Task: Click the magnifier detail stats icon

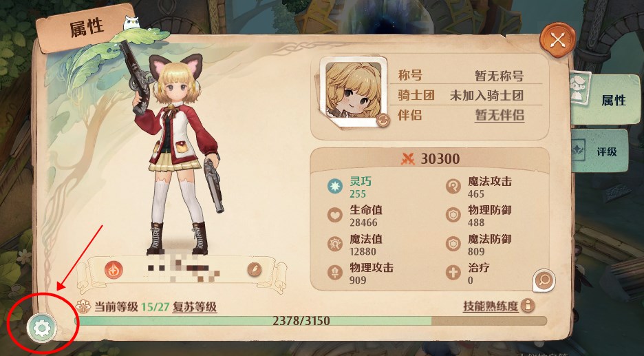Action: (544, 280)
